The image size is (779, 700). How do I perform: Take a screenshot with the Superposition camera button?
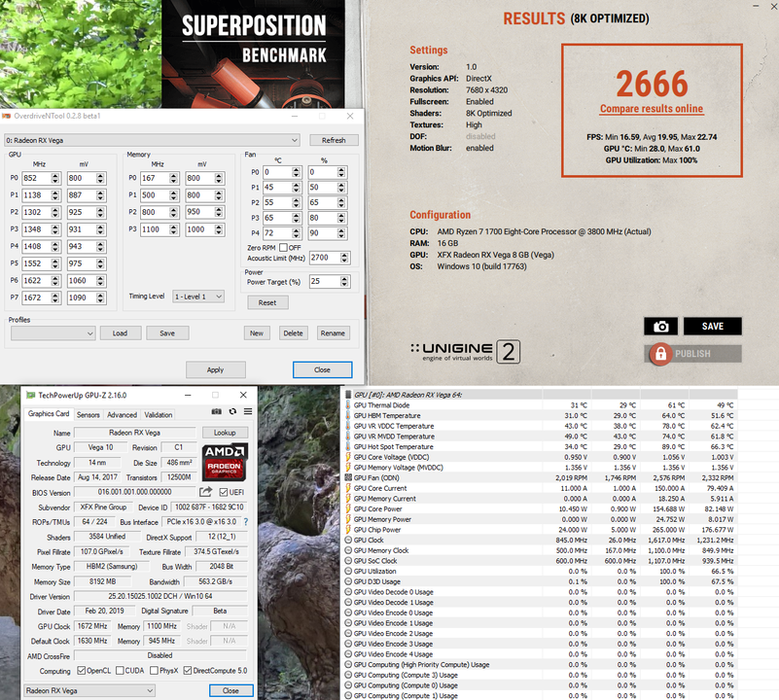click(x=660, y=327)
